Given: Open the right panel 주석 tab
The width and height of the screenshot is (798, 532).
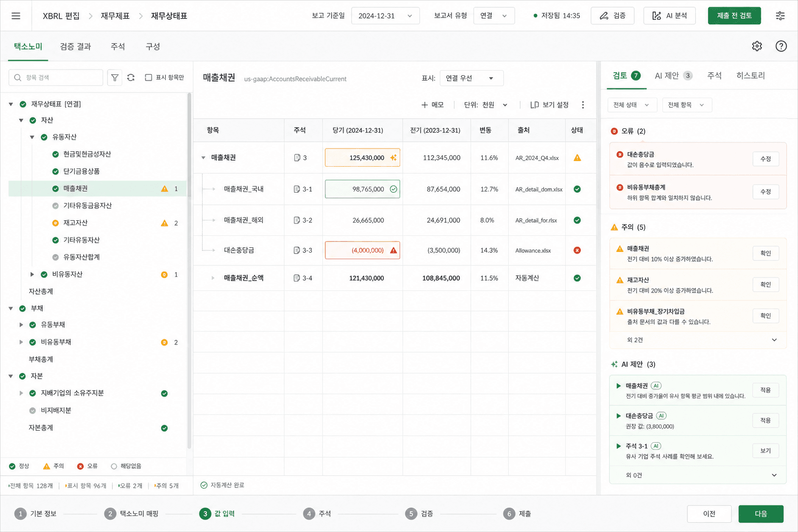Looking at the screenshot, I should pyautogui.click(x=714, y=76).
